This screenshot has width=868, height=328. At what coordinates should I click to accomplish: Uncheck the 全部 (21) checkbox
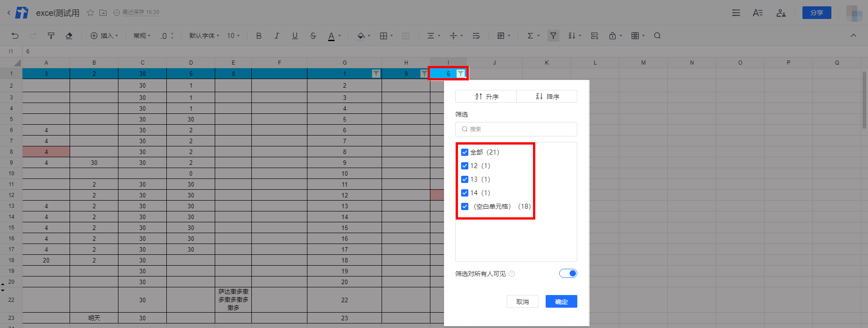pos(465,152)
